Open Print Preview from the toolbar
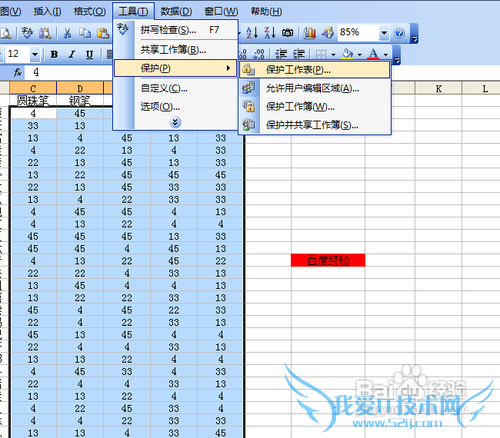This screenshot has width=500, height=438. click(6, 33)
